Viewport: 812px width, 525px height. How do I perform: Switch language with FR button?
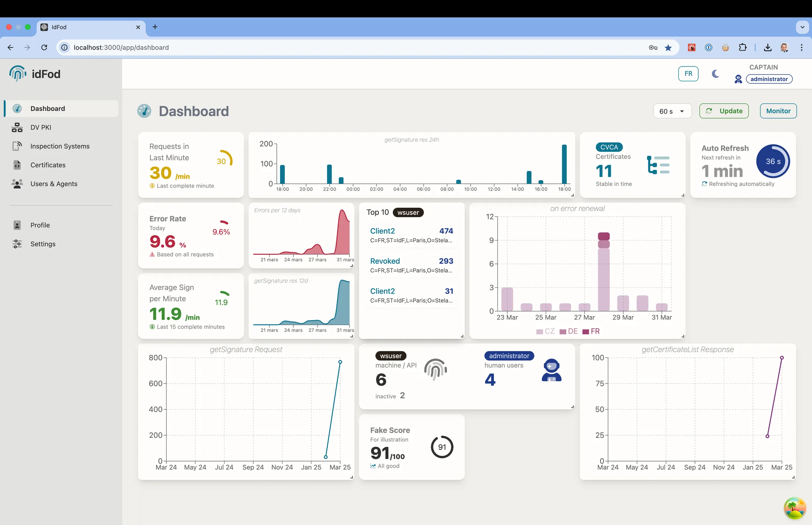(x=688, y=73)
